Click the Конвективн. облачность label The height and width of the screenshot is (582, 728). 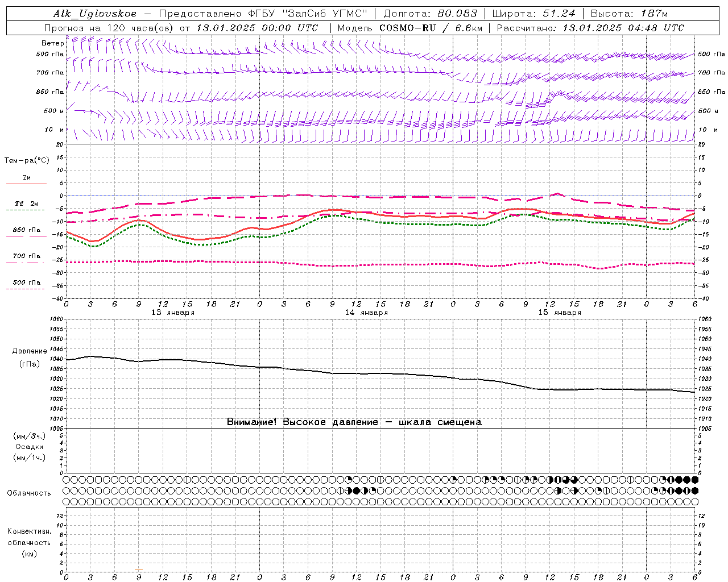point(29,537)
